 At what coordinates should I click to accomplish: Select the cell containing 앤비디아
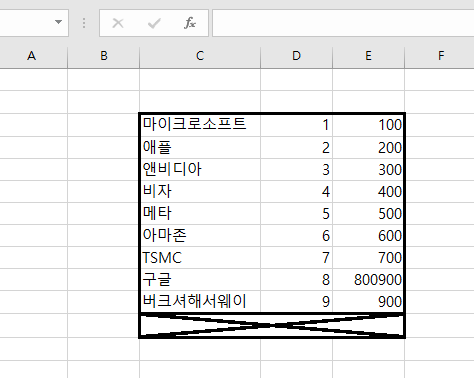click(200, 169)
